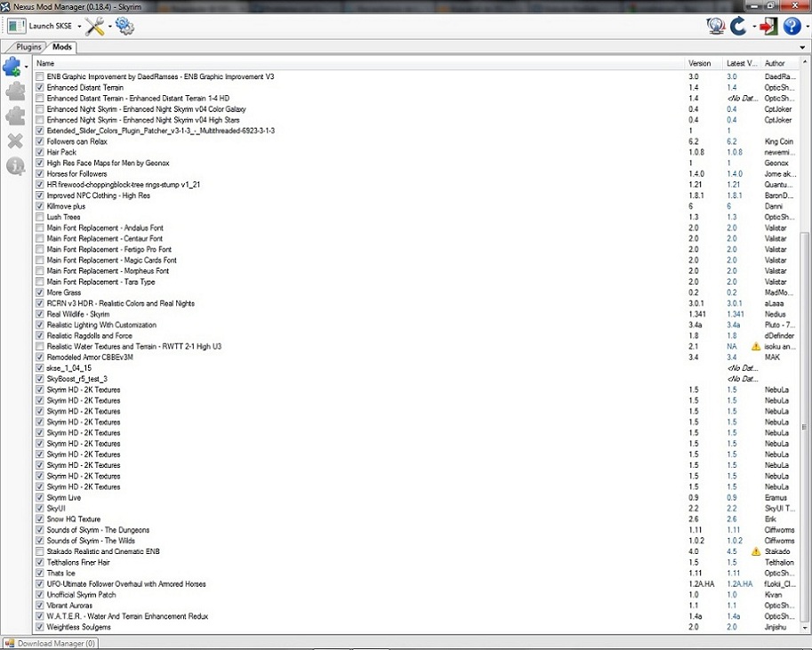This screenshot has height=650, width=812.
Task: Select the Skyrim Live mod row
Action: pyautogui.click(x=417, y=498)
